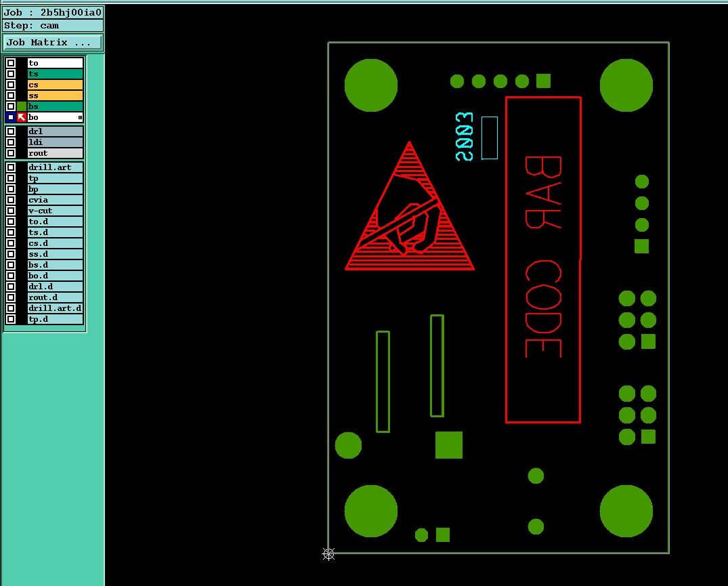
Task: Select the 'rout.d' layer name
Action: coord(56,297)
